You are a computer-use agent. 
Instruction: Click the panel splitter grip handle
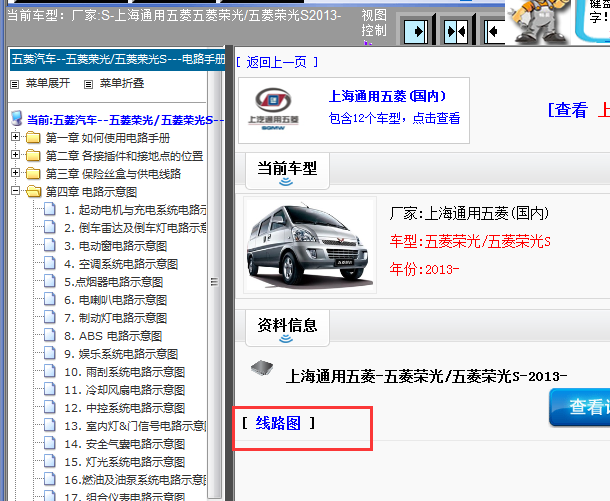point(214,282)
